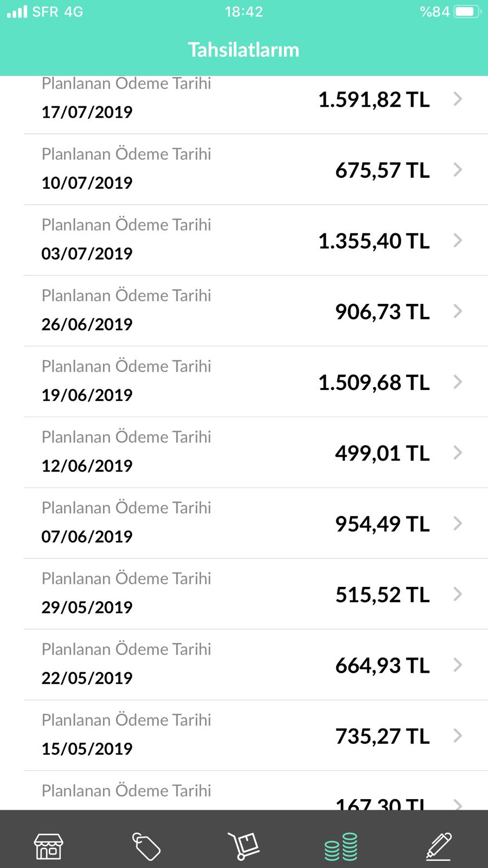Tap the 18:42 clock in status bar
The image size is (488, 868).
pyautogui.click(x=244, y=12)
